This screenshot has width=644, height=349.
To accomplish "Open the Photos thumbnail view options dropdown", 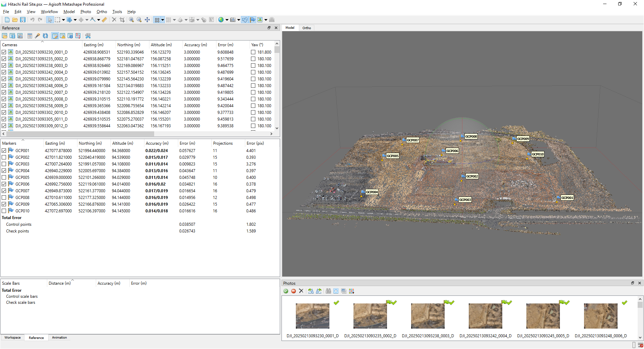I will (x=351, y=291).
